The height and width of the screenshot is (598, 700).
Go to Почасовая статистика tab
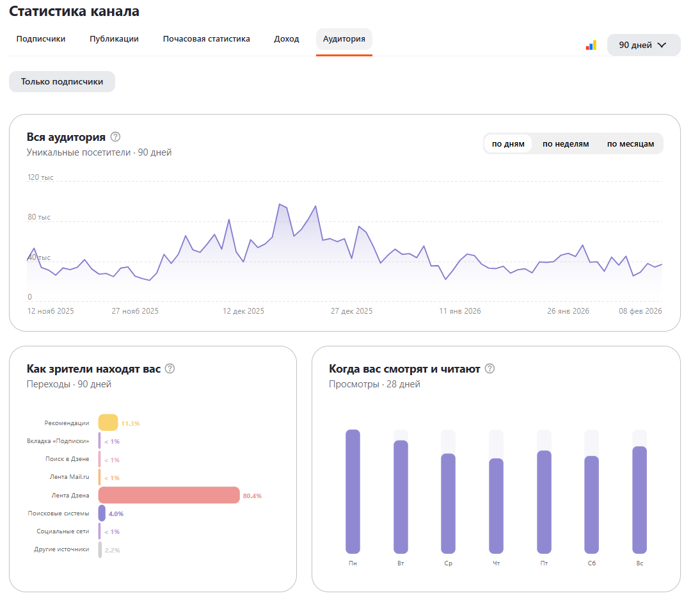point(206,39)
